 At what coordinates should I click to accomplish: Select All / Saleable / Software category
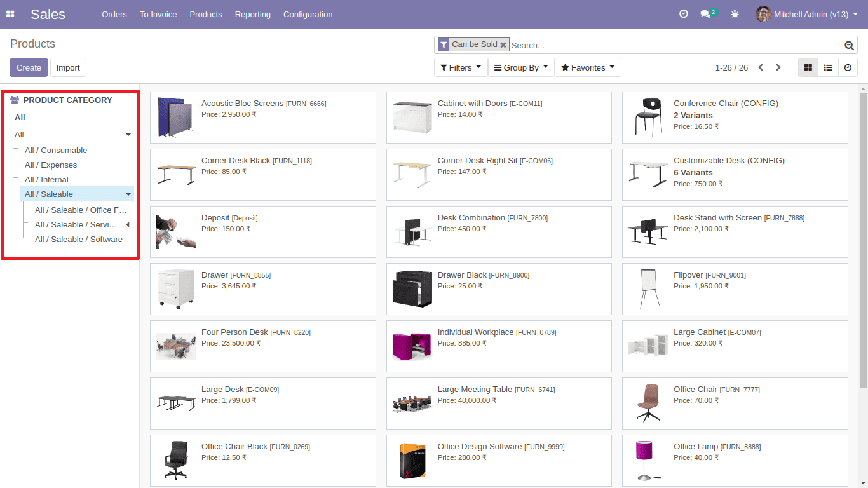(79, 240)
